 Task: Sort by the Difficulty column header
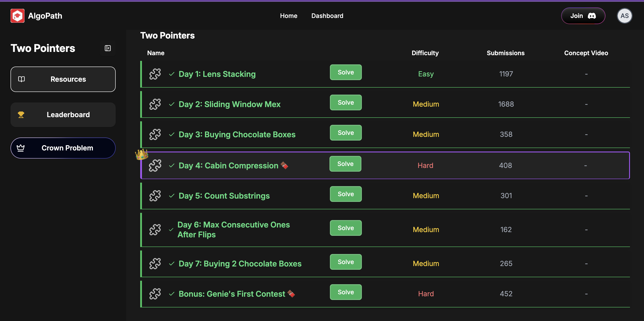coord(425,53)
